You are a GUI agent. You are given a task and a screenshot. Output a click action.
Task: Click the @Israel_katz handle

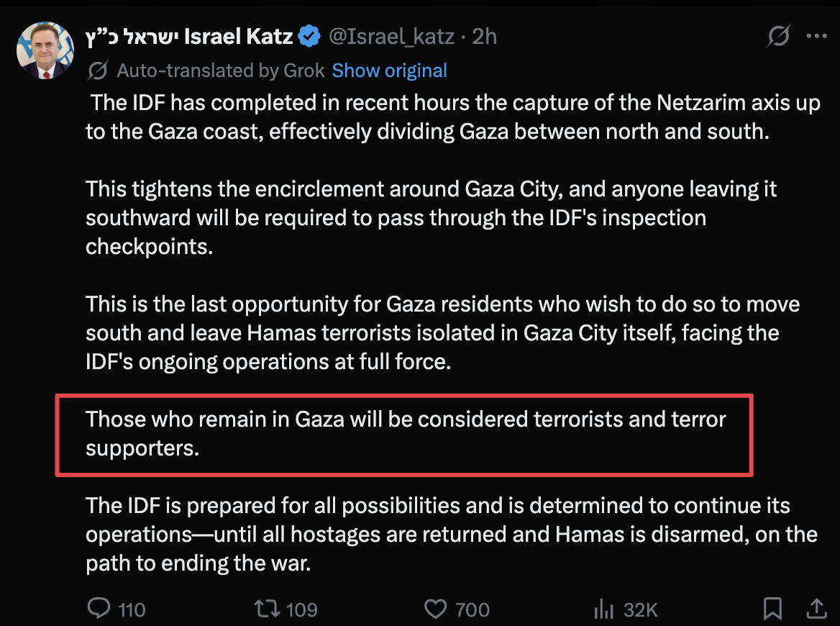coord(391,36)
